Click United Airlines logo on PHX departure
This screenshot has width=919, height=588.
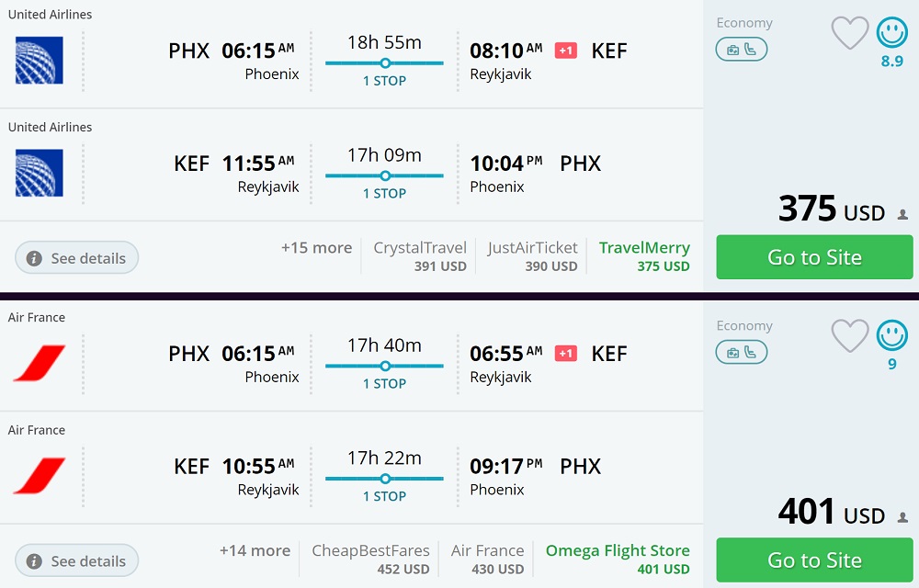[40, 61]
